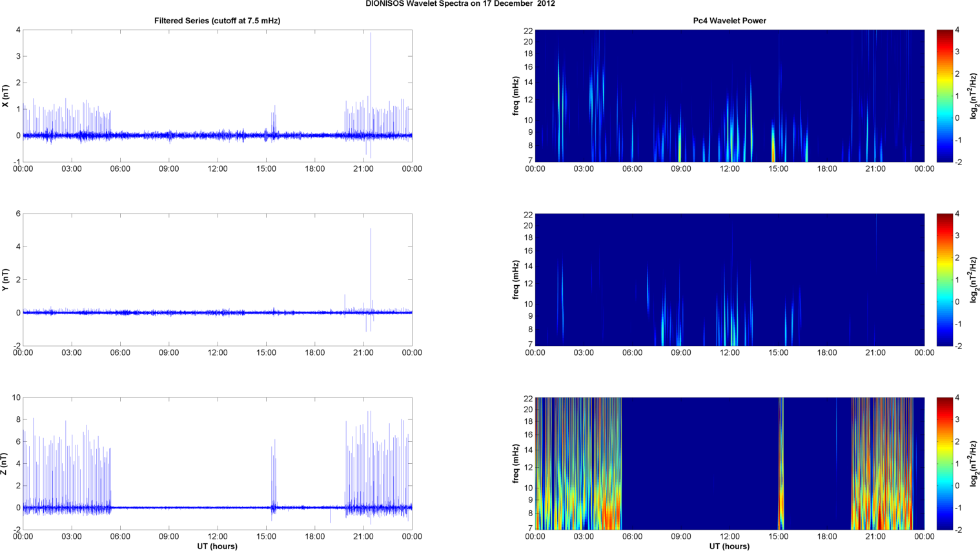The image size is (980, 551).
Task: Click the bottom Pc4 wavelet spectrum plot
Action: 730,463
